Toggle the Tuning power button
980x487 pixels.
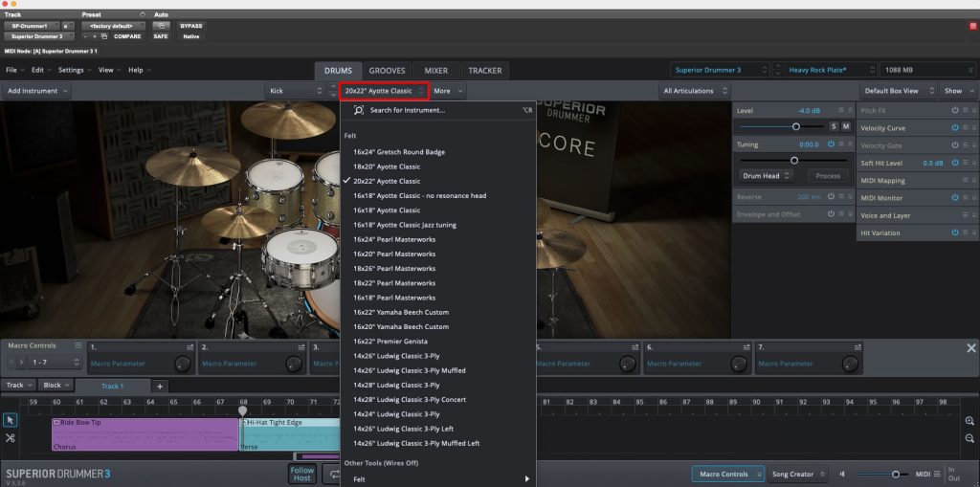(830, 144)
